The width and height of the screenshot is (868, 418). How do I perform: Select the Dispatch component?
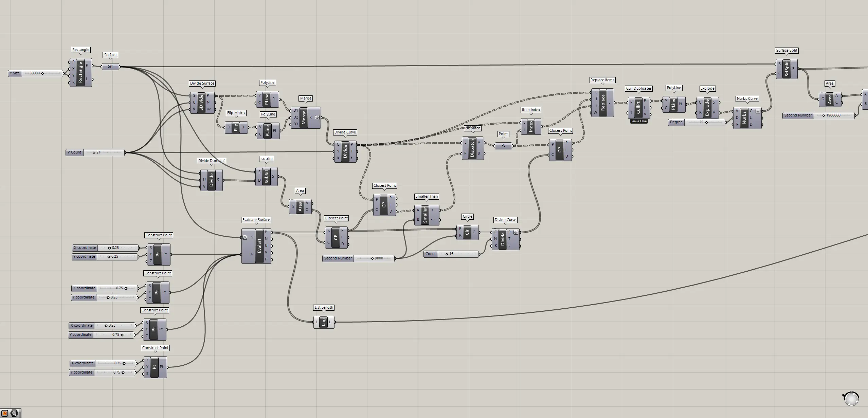tap(472, 148)
